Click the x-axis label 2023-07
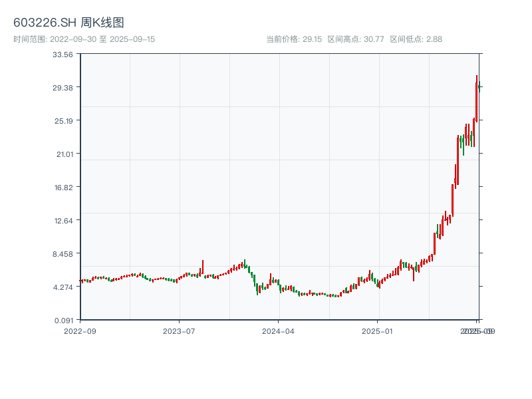The width and height of the screenshot is (532, 399). 179,331
